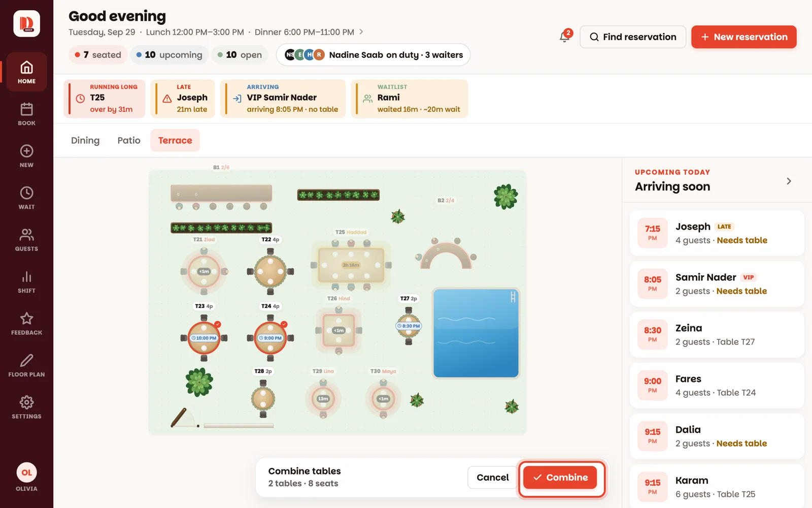Expand the staff on duty pill
This screenshot has height=508, width=812.
coord(373,55)
